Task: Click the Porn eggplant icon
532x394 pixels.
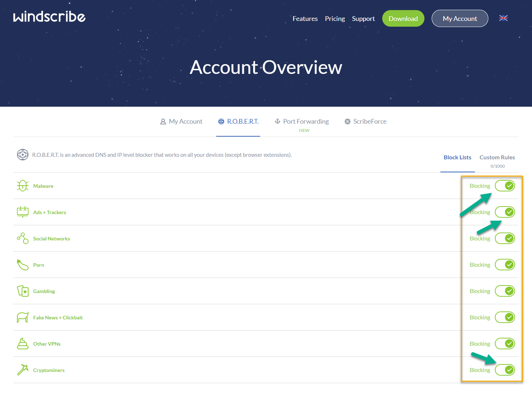Action: coord(23,265)
